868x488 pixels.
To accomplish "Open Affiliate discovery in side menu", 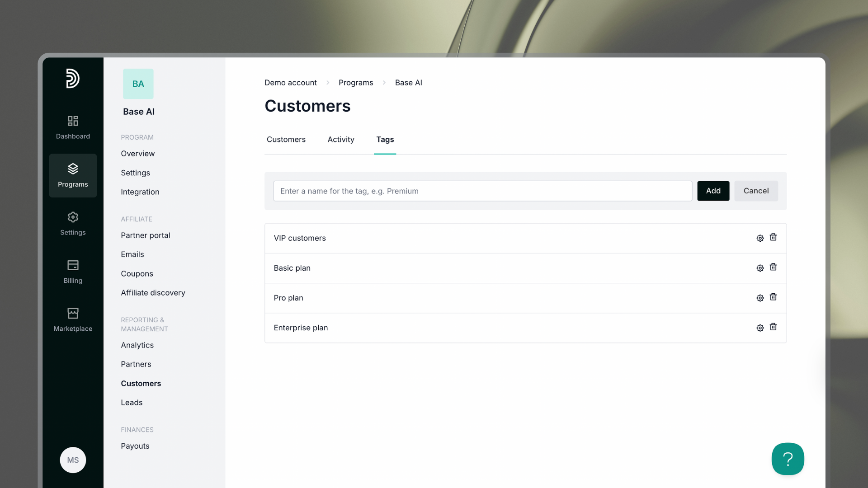I will pos(153,293).
